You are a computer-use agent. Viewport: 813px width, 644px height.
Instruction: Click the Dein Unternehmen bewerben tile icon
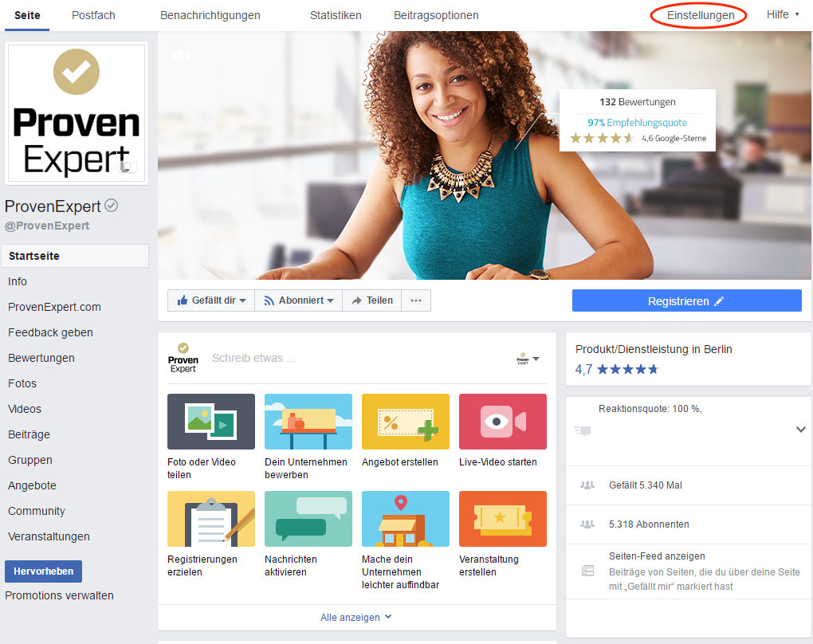click(308, 421)
